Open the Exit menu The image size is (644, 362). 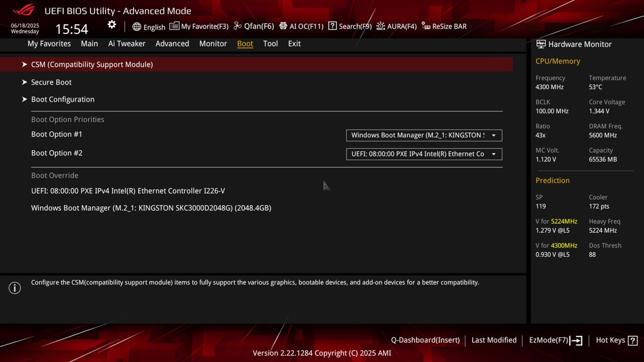pos(294,44)
